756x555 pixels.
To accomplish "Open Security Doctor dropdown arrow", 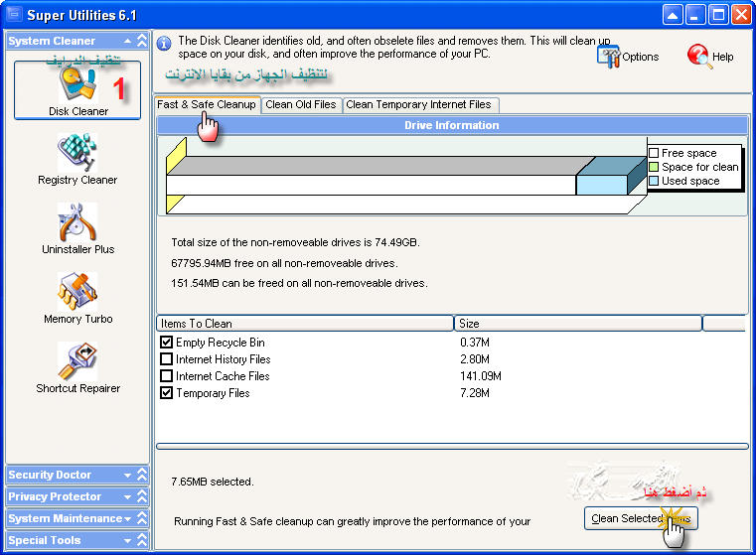I will 127,475.
